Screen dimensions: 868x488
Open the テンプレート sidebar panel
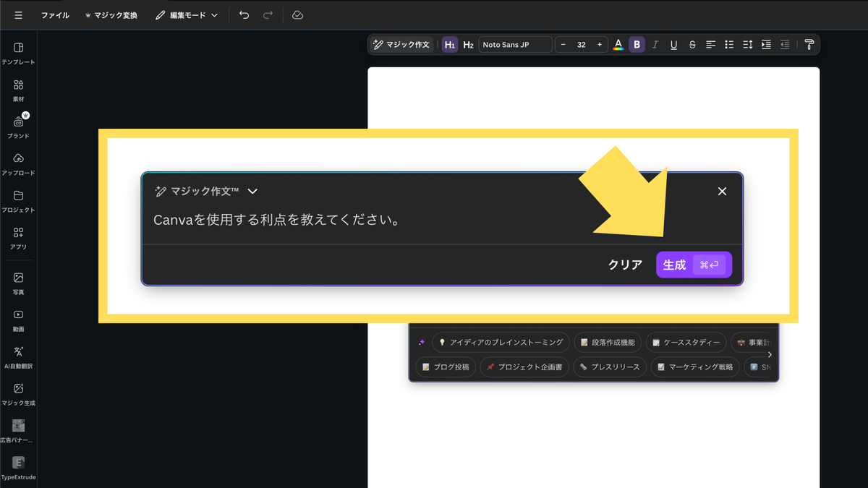click(x=18, y=53)
